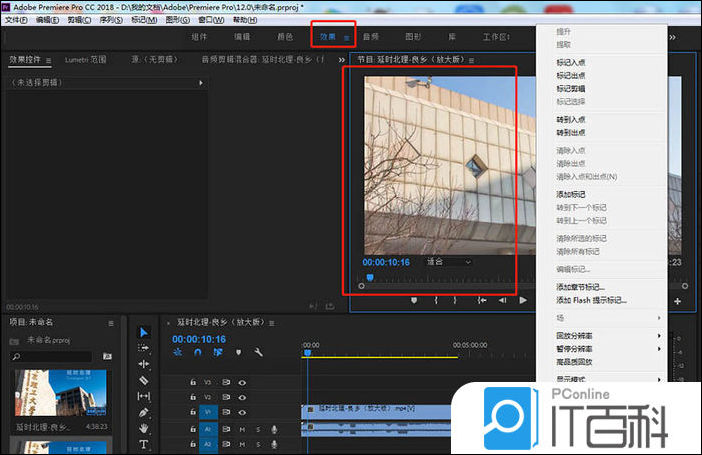Select the Razor tool
The height and width of the screenshot is (455, 702).
[x=143, y=380]
